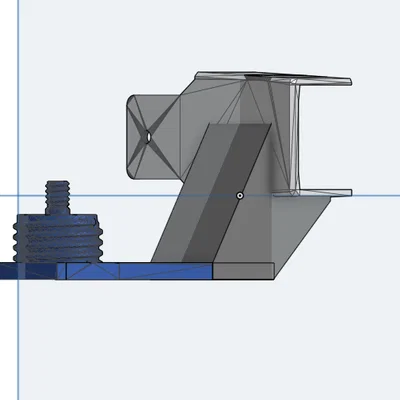Select the blue flat base plate
This screenshot has height=400, width=400.
tap(106, 271)
